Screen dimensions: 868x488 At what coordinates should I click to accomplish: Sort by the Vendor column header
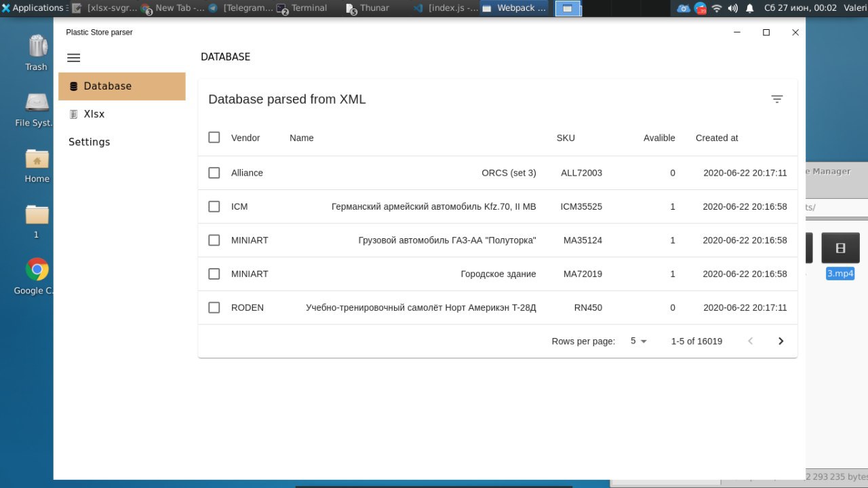(245, 138)
